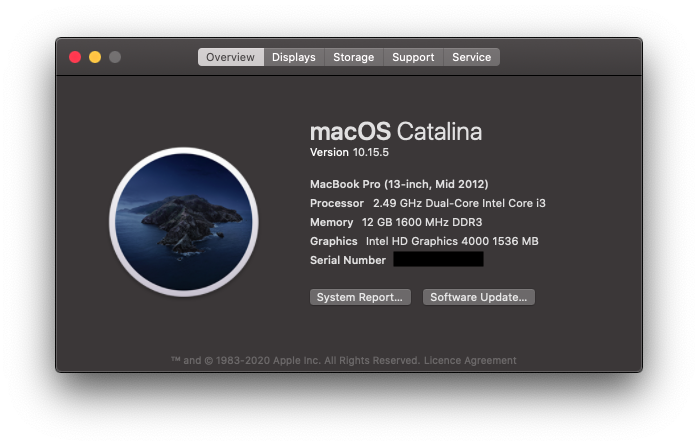Select the Overview tab

point(230,57)
